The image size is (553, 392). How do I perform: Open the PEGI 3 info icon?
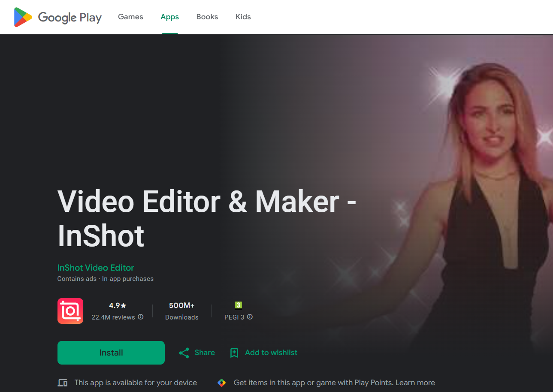click(250, 317)
